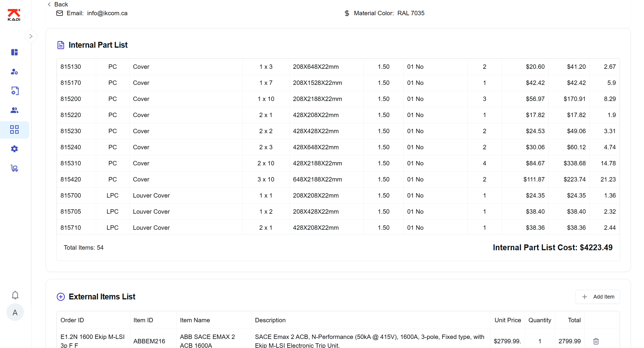Expand the sidebar with chevron arrow
Image resolution: width=644 pixels, height=348 pixels.
point(31,36)
